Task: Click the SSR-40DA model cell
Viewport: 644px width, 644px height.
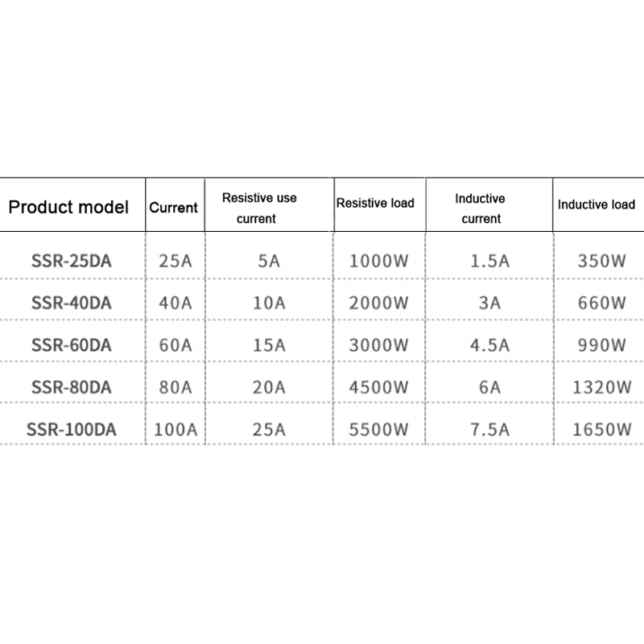Action: pos(71,303)
